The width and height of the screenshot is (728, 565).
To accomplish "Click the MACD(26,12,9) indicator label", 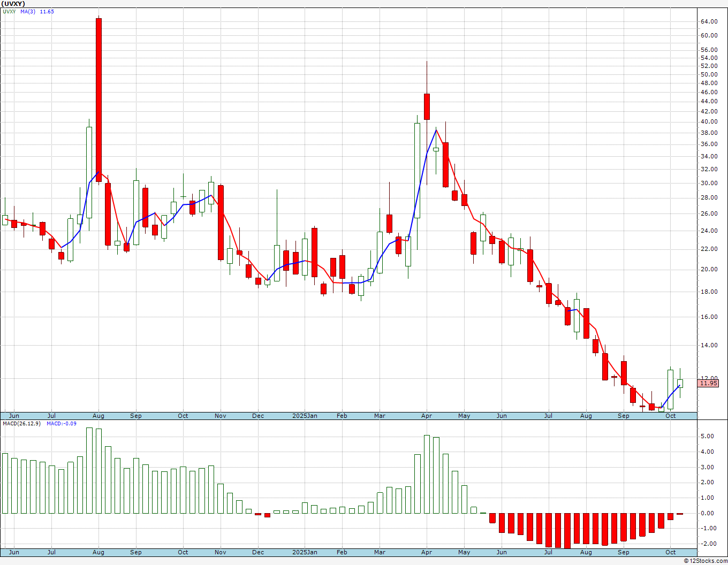I will pyautogui.click(x=21, y=424).
